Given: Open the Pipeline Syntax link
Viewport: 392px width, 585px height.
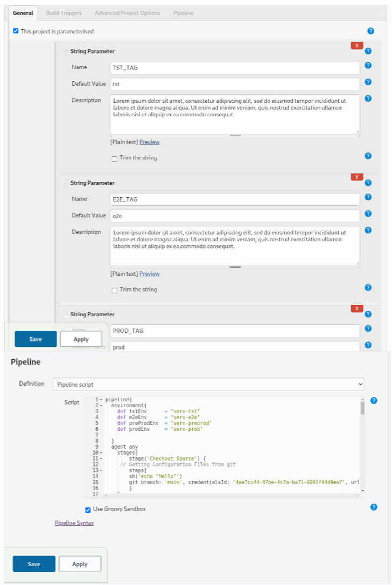Looking at the screenshot, I should click(x=74, y=523).
